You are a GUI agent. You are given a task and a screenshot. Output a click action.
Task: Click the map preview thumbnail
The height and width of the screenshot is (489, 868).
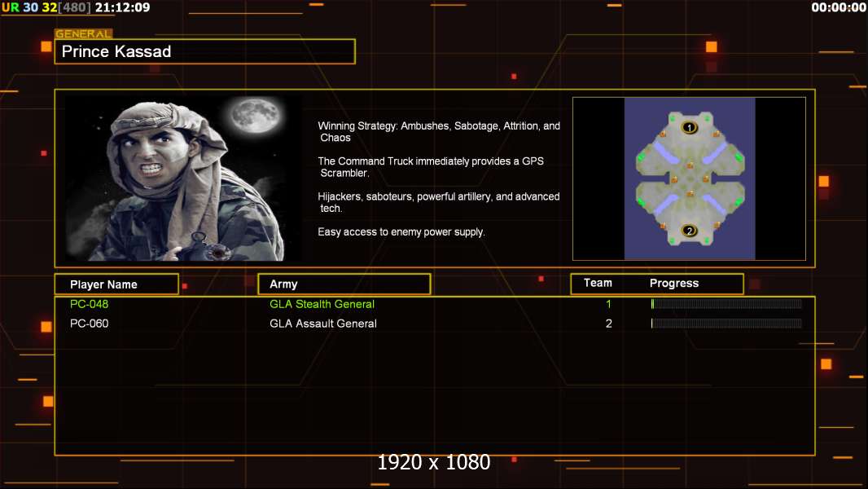(x=689, y=178)
